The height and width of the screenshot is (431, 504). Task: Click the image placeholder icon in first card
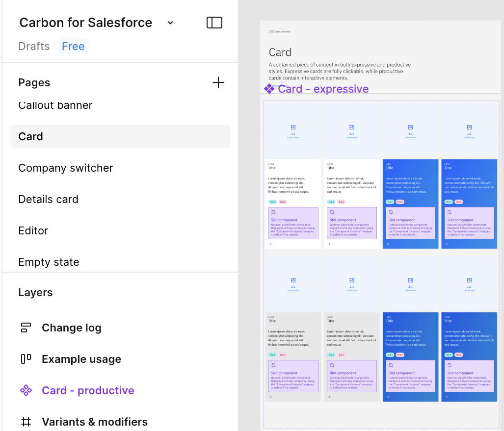pos(293,127)
